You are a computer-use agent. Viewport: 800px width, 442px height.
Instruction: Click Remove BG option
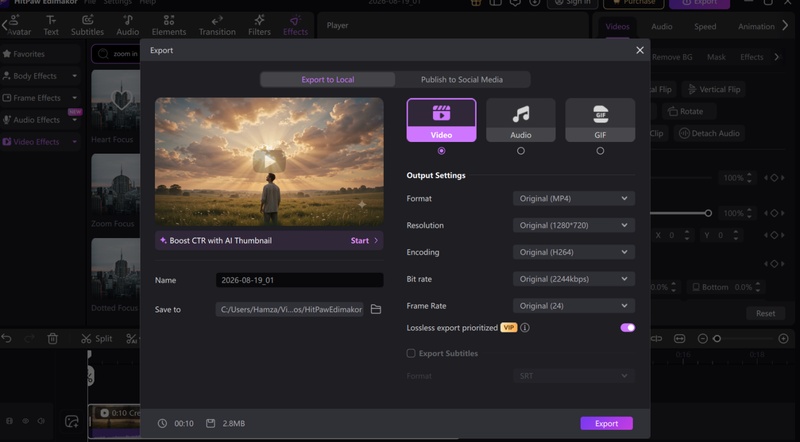672,57
